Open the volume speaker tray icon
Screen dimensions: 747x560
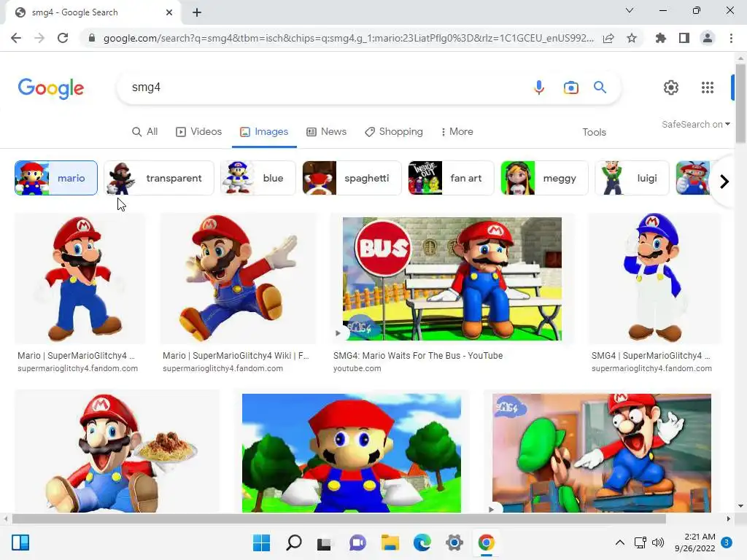tap(658, 542)
